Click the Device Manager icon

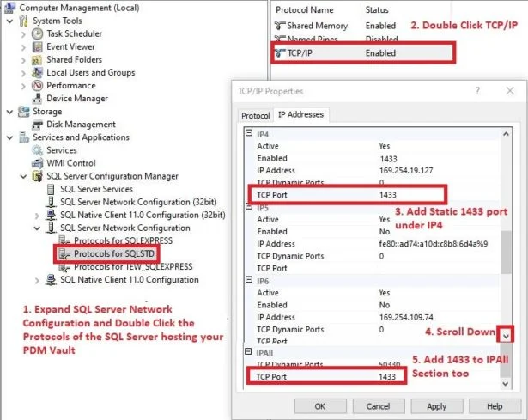click(37, 99)
